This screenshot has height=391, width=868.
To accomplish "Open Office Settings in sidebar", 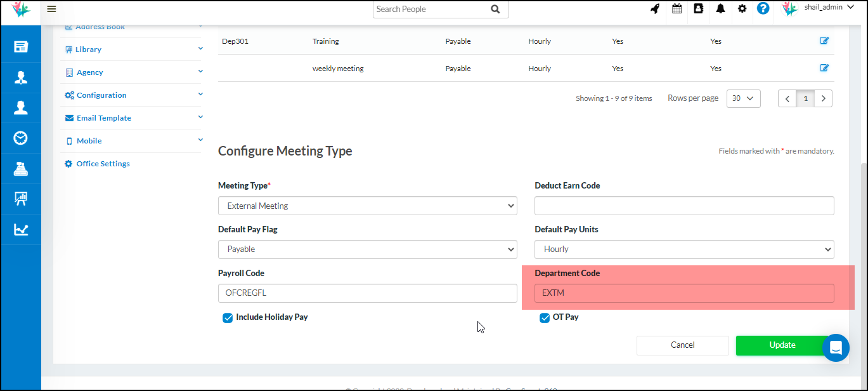I will 103,164.
